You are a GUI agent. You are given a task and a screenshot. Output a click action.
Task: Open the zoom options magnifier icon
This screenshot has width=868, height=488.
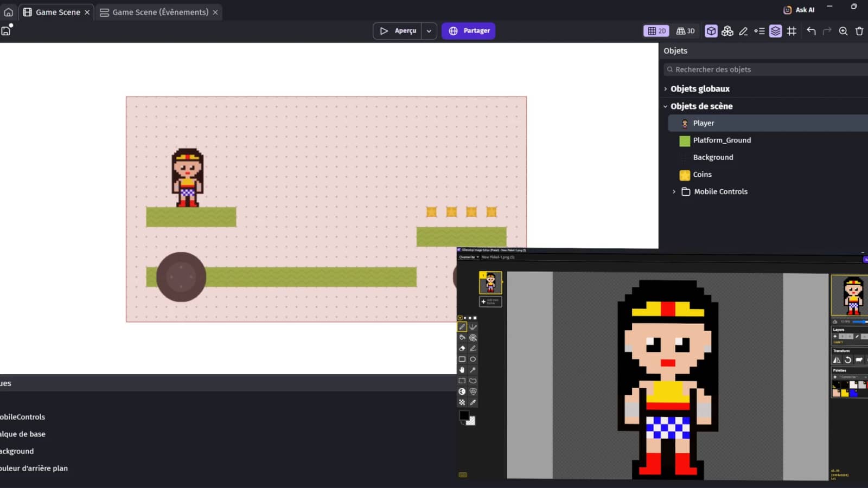843,31
